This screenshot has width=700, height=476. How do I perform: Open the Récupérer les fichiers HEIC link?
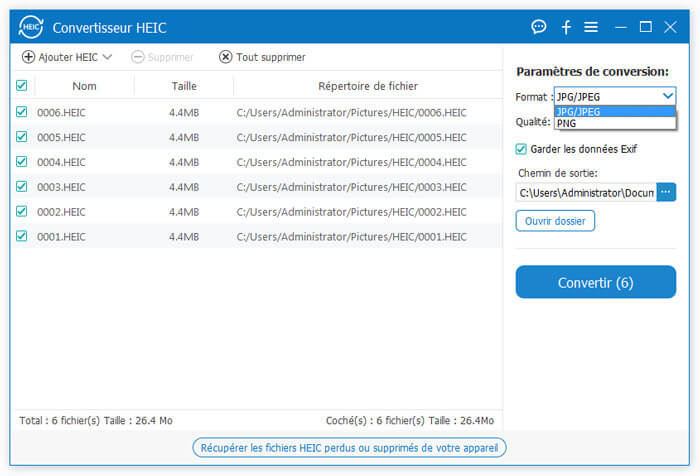click(x=350, y=447)
